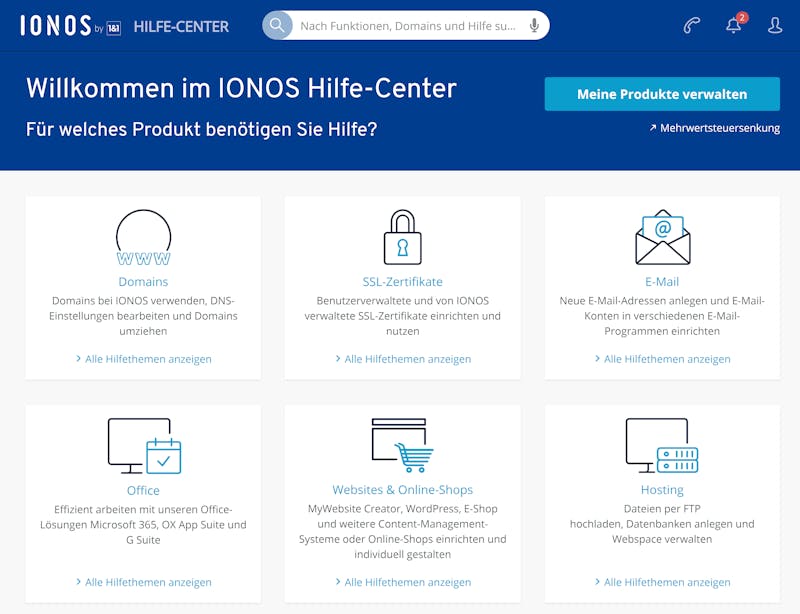Click the Domains www globe icon
The image size is (800, 614).
[143, 238]
